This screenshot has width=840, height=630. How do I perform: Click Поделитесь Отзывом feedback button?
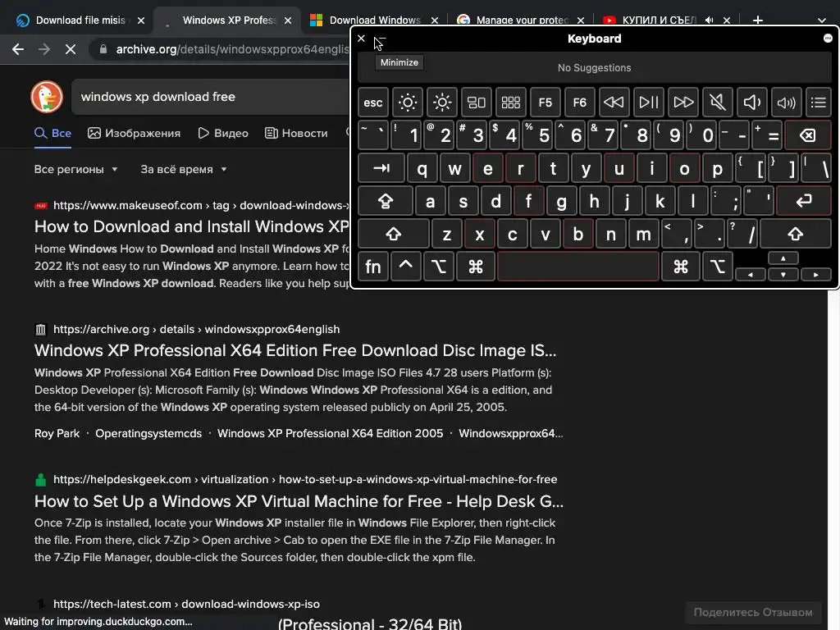pyautogui.click(x=753, y=612)
